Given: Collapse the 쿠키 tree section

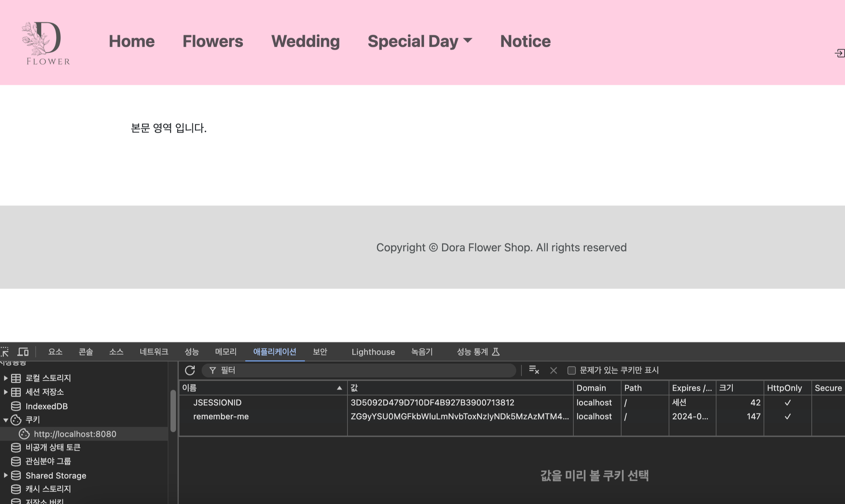Looking at the screenshot, I should tap(6, 420).
